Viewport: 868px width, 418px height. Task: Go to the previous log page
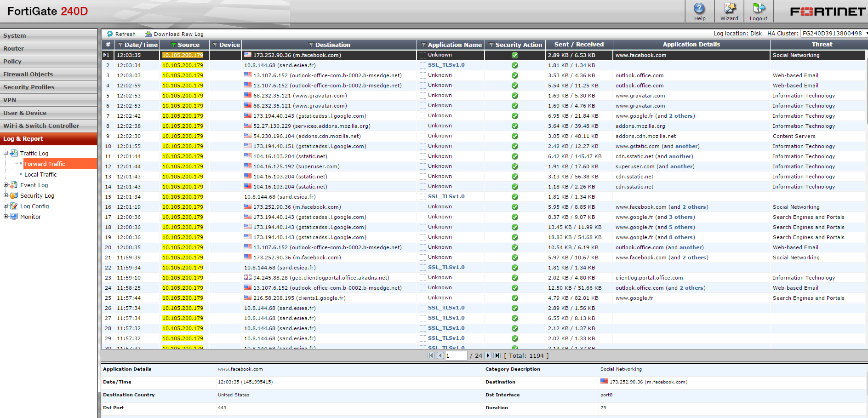pos(440,355)
